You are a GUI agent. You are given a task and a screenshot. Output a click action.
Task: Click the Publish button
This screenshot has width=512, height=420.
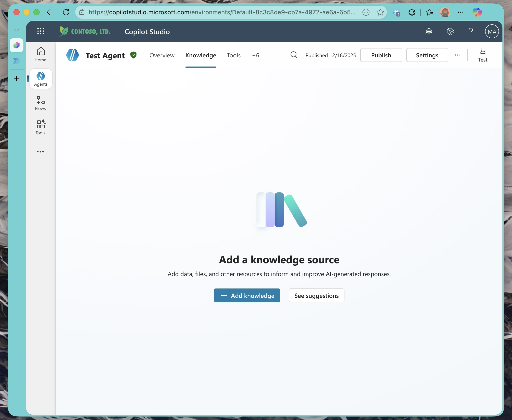tap(381, 55)
